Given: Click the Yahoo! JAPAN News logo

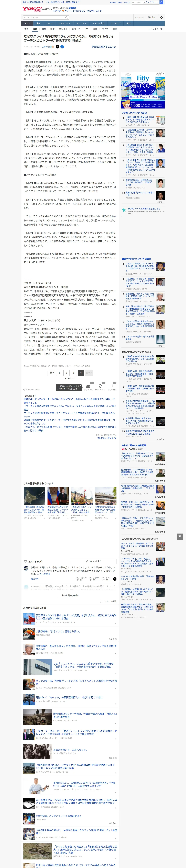Looking at the screenshot, I should [x=37, y=9].
